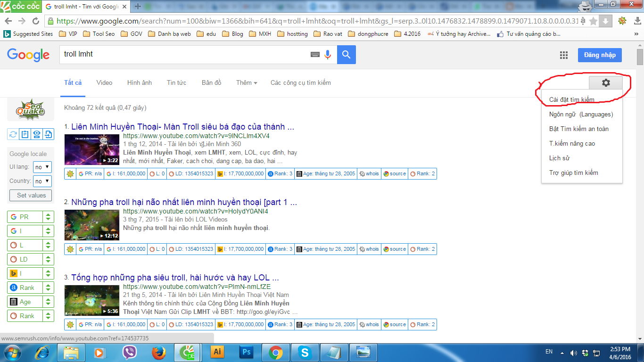
Task: Click the Đăng nhập button
Action: [x=600, y=55]
